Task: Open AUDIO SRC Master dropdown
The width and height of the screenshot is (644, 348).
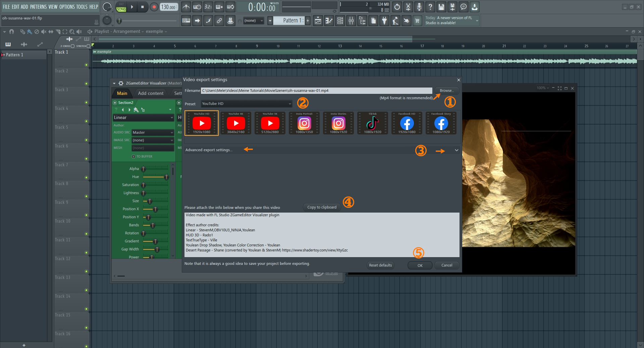Action: [153, 132]
